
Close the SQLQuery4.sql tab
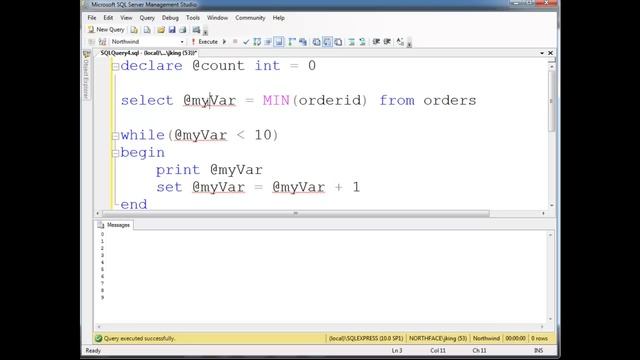(550, 53)
